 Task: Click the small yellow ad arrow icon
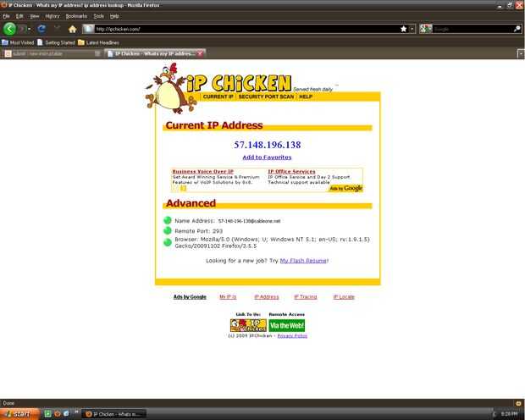click(x=183, y=188)
